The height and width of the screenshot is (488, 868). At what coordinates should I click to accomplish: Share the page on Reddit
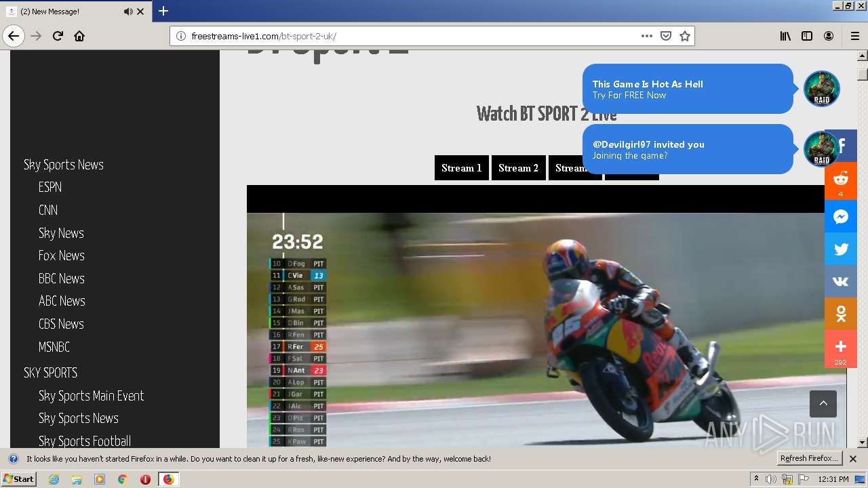[x=841, y=181]
